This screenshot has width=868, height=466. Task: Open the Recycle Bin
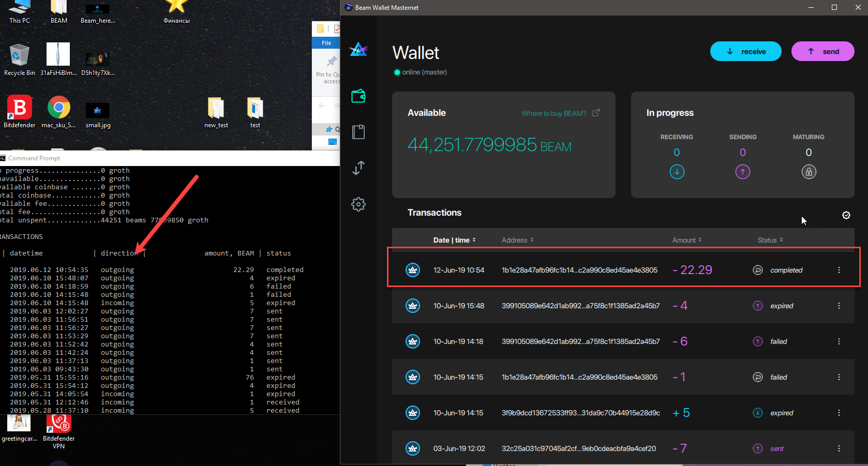tap(19, 54)
